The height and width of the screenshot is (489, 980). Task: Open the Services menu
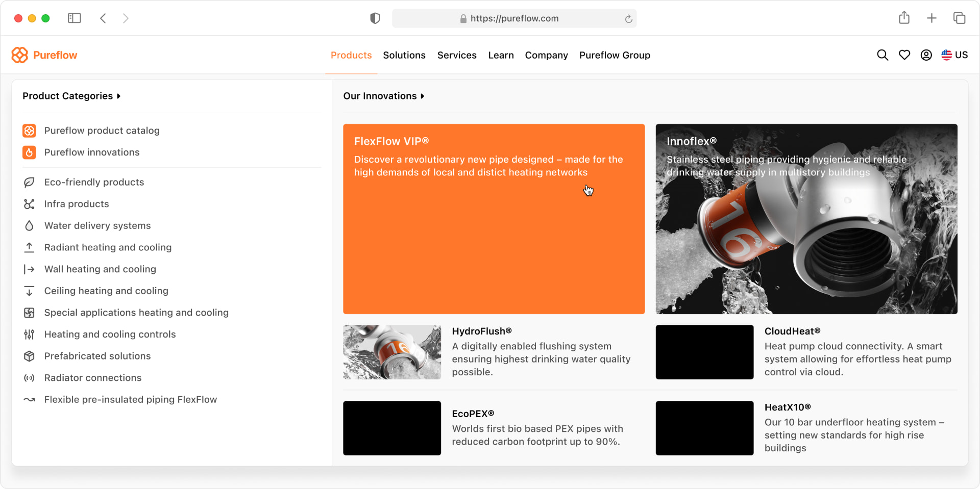point(457,55)
